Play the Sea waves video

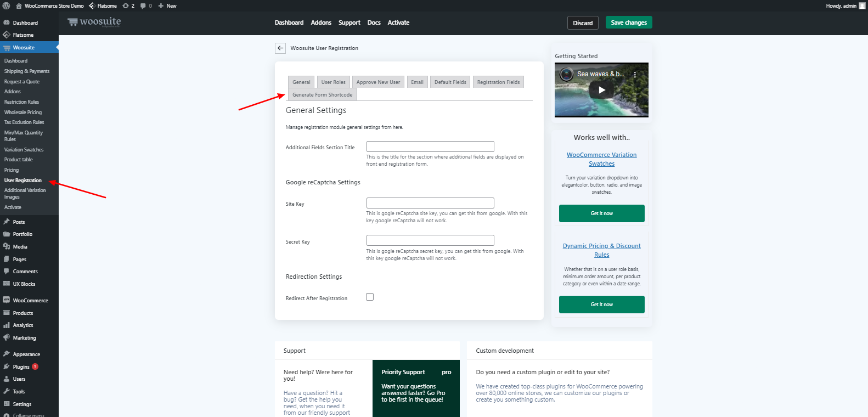(601, 90)
